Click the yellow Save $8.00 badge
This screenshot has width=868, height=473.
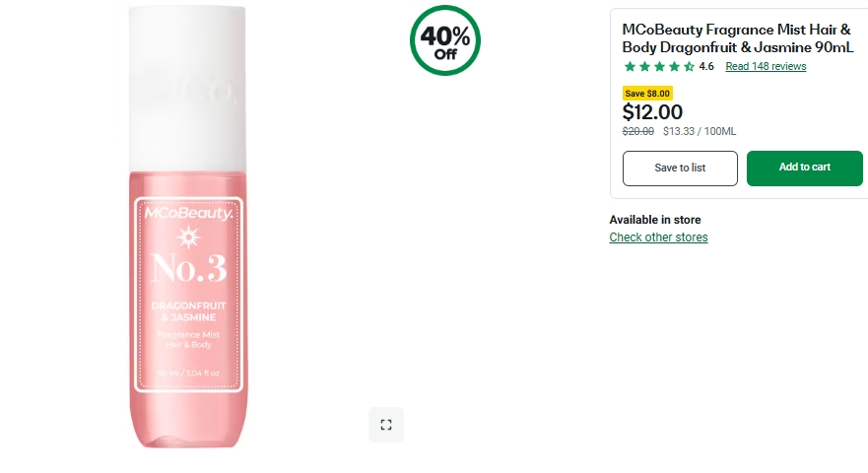click(x=647, y=94)
